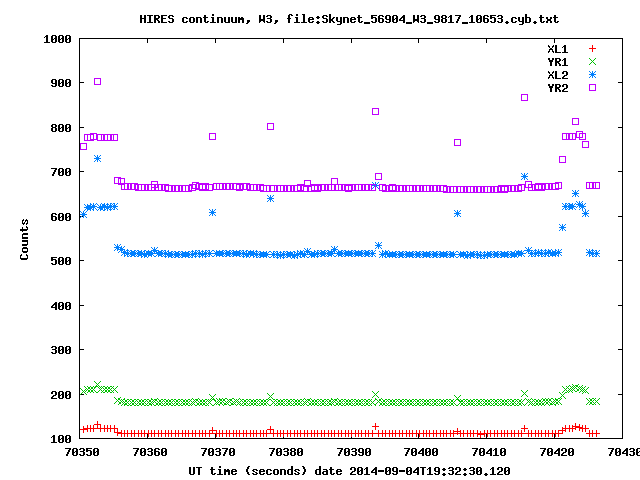Click the YR2 outlier square near 835 counts
Image resolution: width=640 pixels, height=480 pixels.
point(376,111)
